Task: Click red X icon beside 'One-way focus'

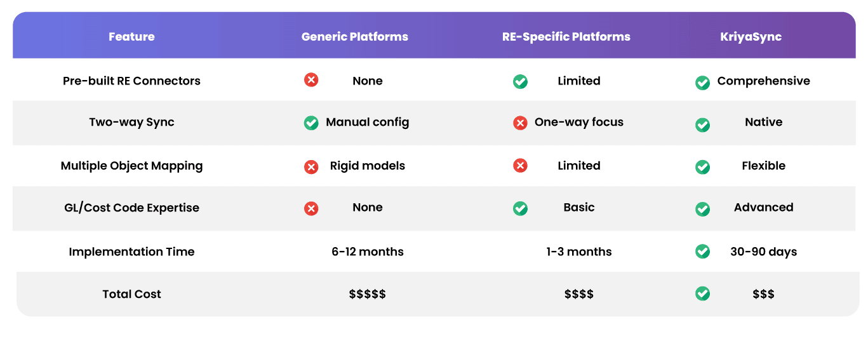Action: (x=520, y=123)
